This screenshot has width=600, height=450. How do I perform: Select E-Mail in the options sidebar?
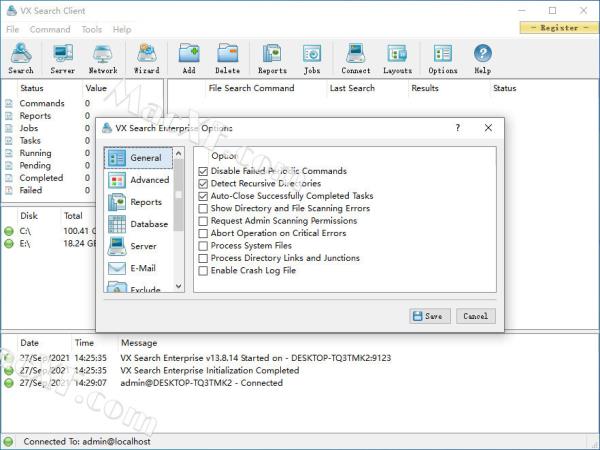coord(138,268)
